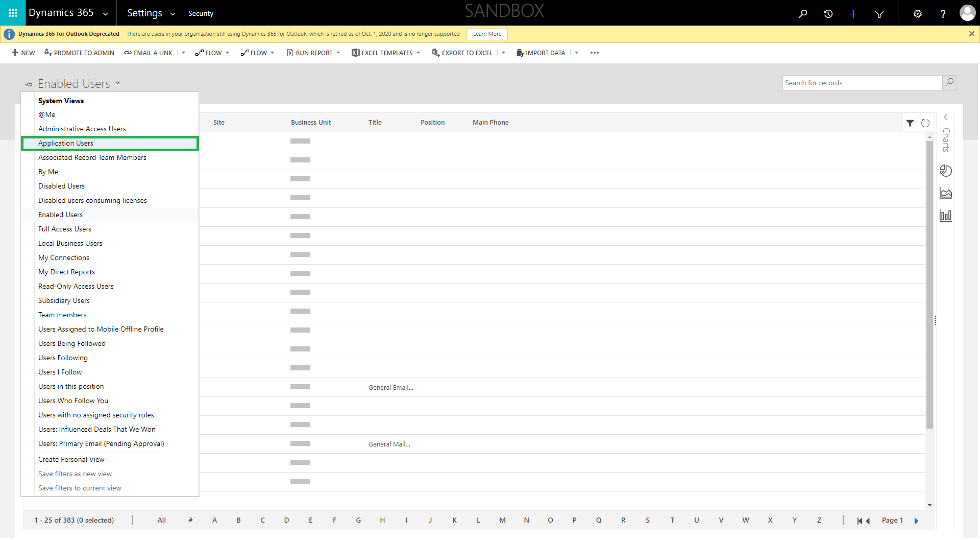Open the Excel Templates dropdown
Screen dimensions: 980x540
click(x=418, y=53)
